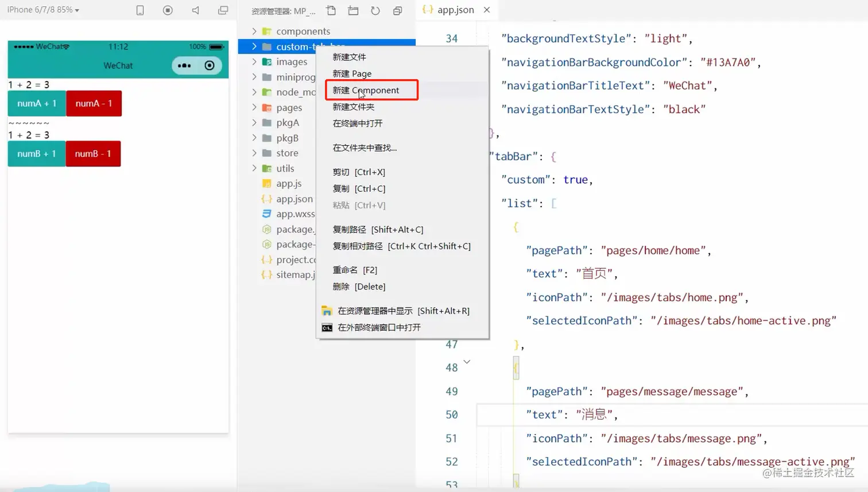
Task: Open the iPhone 6/7/8 85% device dropdown
Action: 43,10
